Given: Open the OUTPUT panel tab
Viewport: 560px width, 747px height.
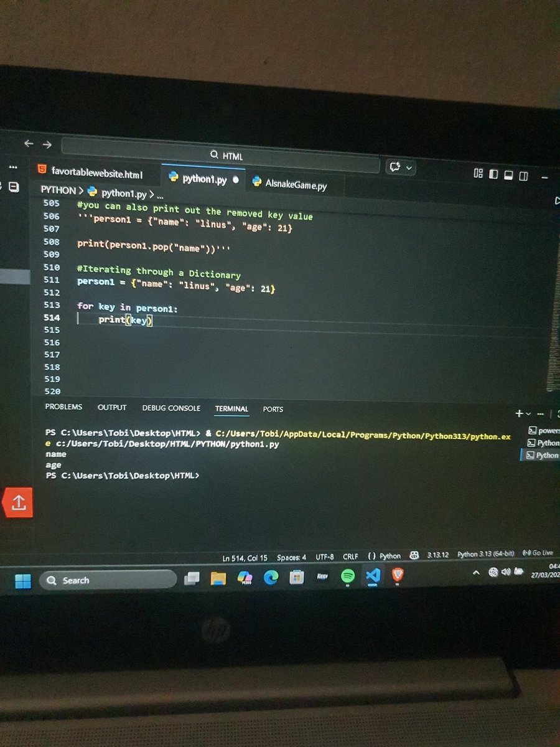Looking at the screenshot, I should coord(112,408).
